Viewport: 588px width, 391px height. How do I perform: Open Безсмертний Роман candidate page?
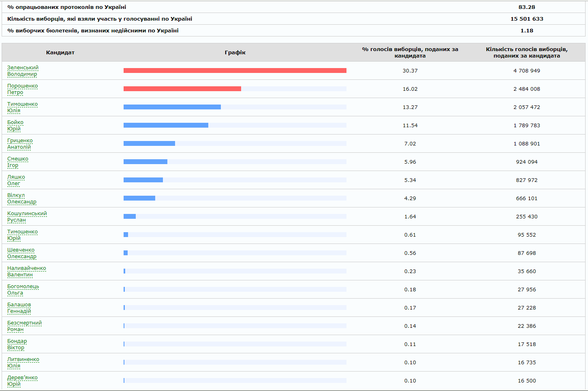tap(24, 323)
